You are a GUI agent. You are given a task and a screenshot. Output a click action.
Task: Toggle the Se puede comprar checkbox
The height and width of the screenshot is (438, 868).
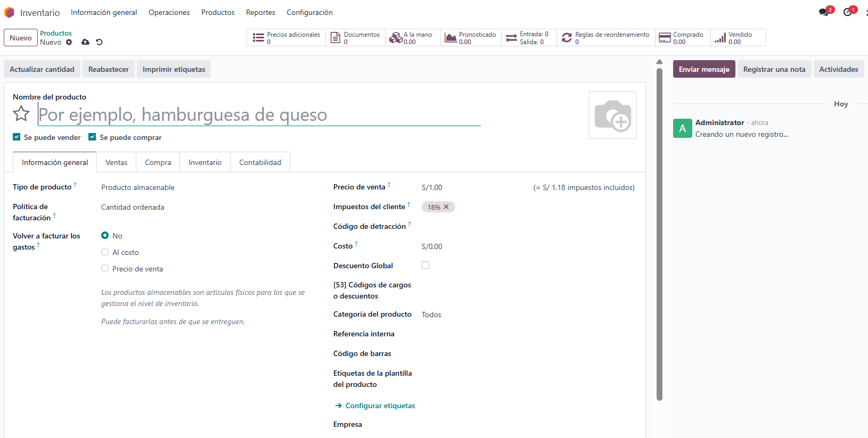coord(92,137)
